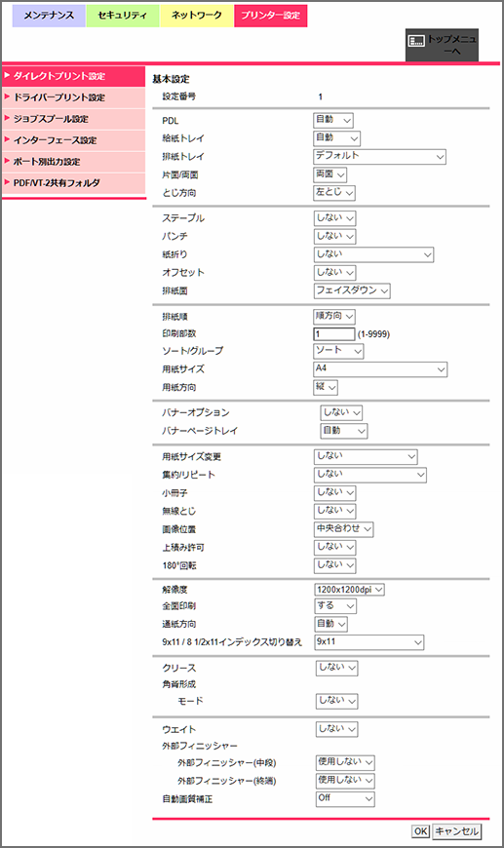This screenshot has height=848, width=504.
Task: Open the 全面印刷 dropdown
Action: click(x=335, y=606)
